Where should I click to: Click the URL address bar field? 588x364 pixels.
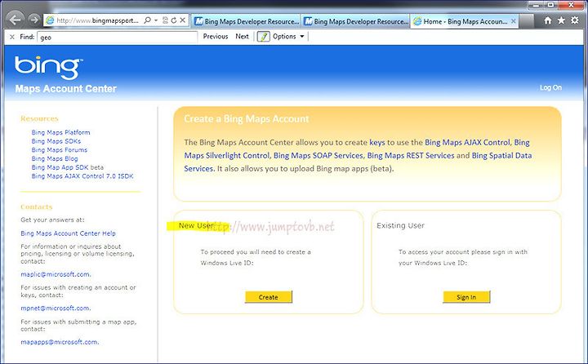96,20
